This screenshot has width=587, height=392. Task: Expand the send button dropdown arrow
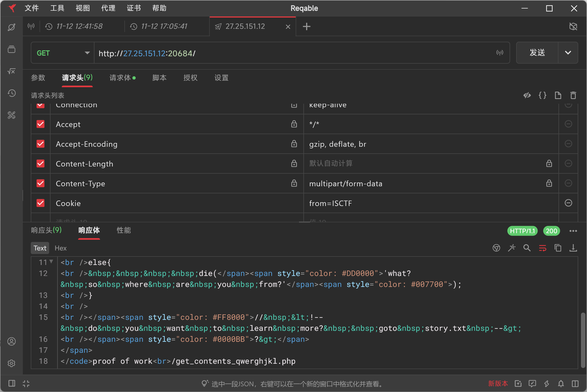pos(568,53)
